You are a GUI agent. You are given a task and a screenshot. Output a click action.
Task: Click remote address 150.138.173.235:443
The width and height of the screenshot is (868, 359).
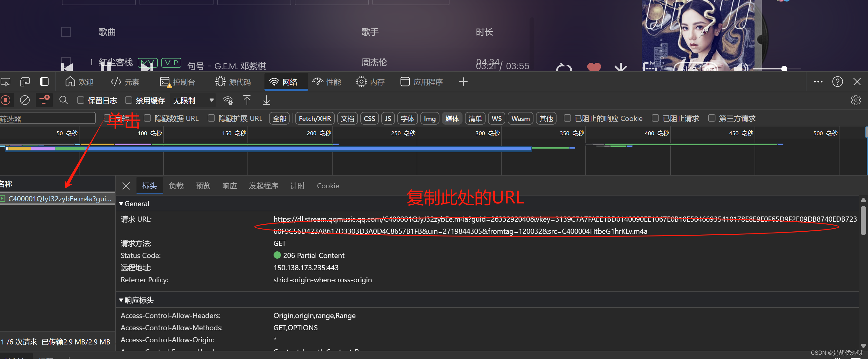click(306, 267)
